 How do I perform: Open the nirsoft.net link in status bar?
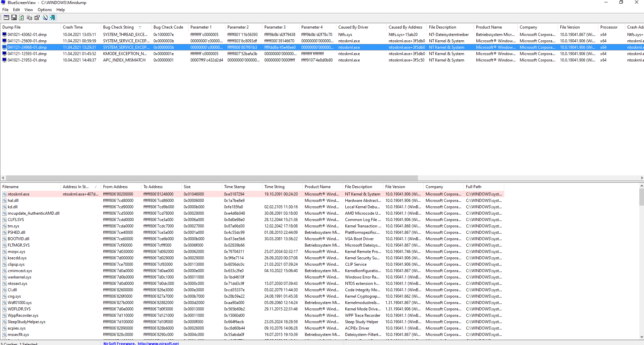tap(158, 343)
